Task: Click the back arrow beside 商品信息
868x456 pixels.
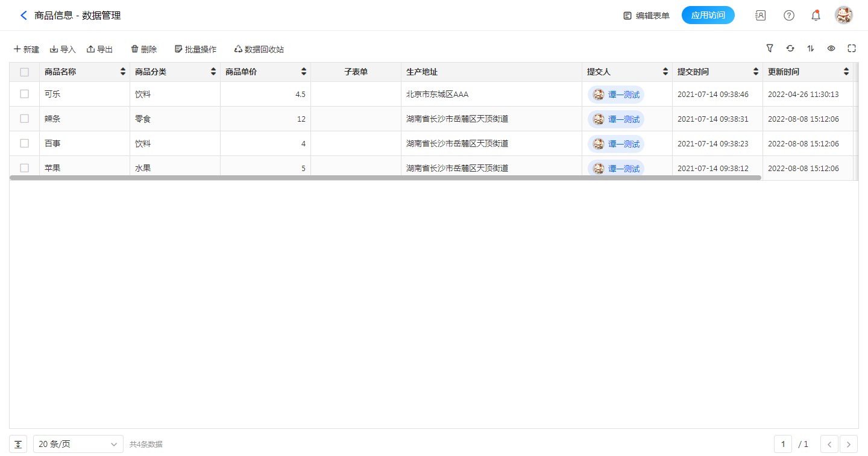Action: click(24, 16)
